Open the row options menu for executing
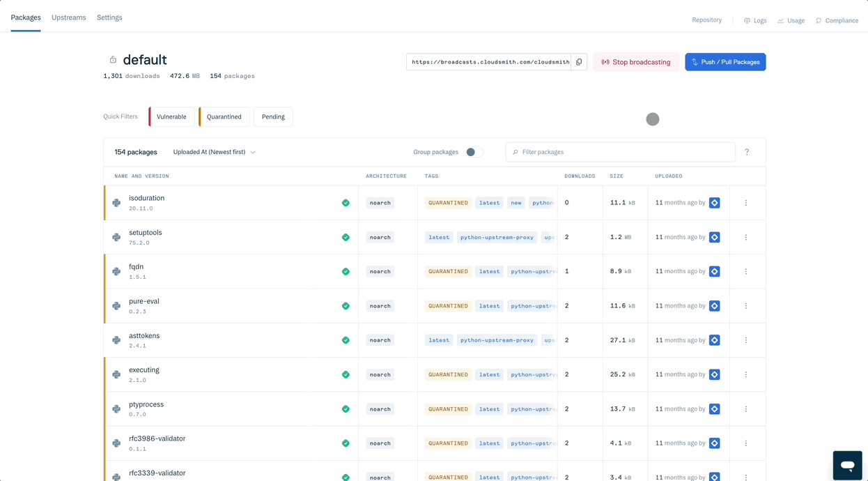The image size is (868, 481). point(745,374)
